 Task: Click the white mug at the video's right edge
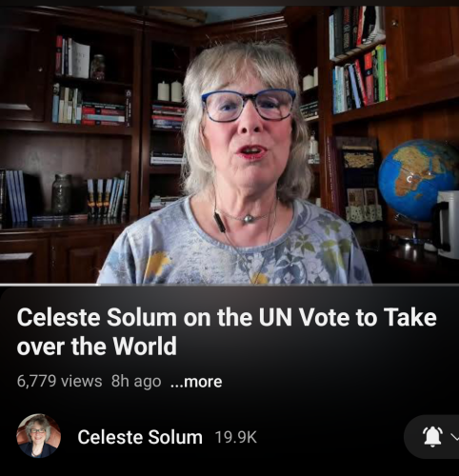click(x=448, y=226)
